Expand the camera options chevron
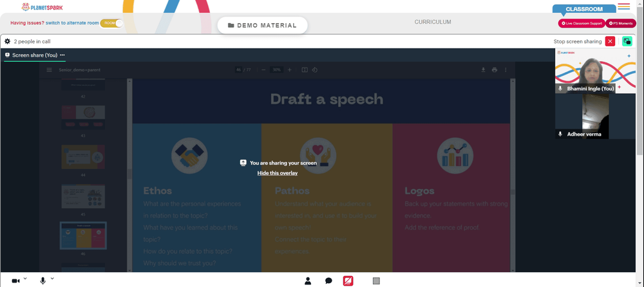644x287 pixels. point(25,278)
